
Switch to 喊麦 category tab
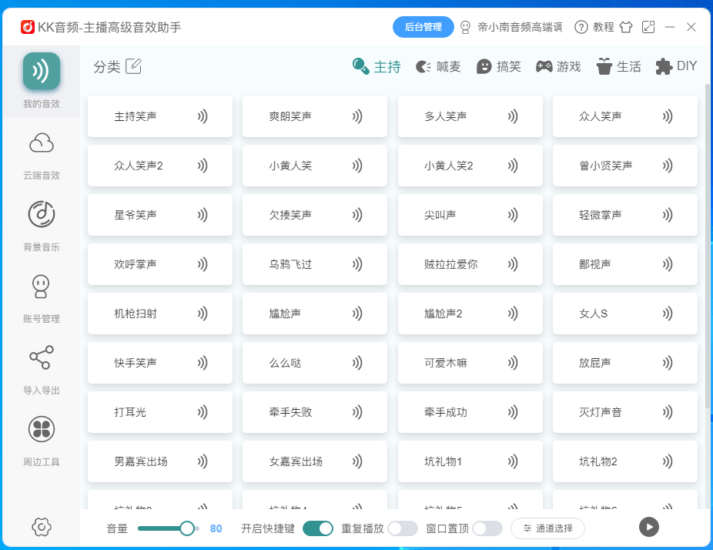tap(438, 66)
